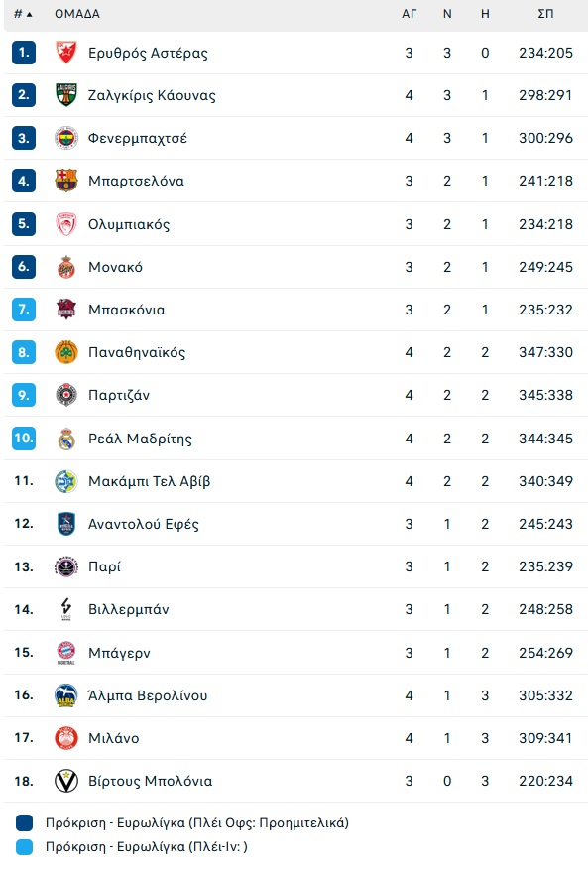Click the Μπαρτσελόνα crest icon

(x=66, y=181)
